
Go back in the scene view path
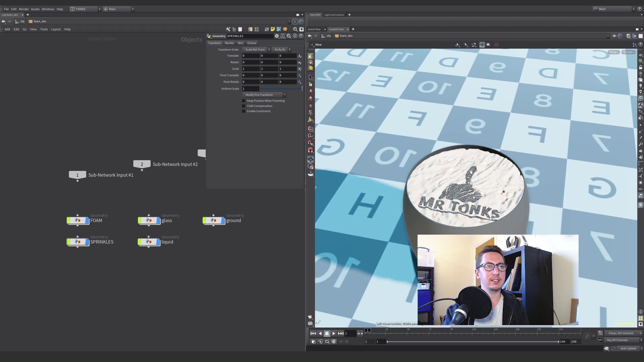click(x=310, y=36)
